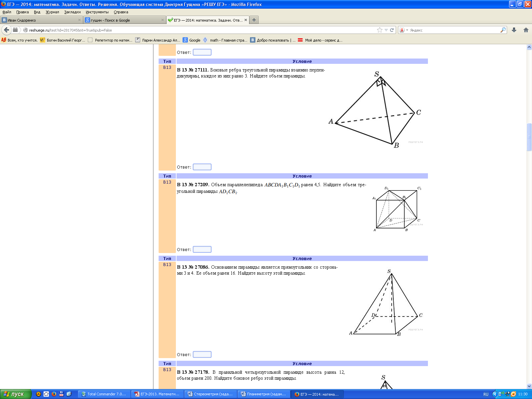Click problem heading B 13 № 27209

click(x=193, y=185)
